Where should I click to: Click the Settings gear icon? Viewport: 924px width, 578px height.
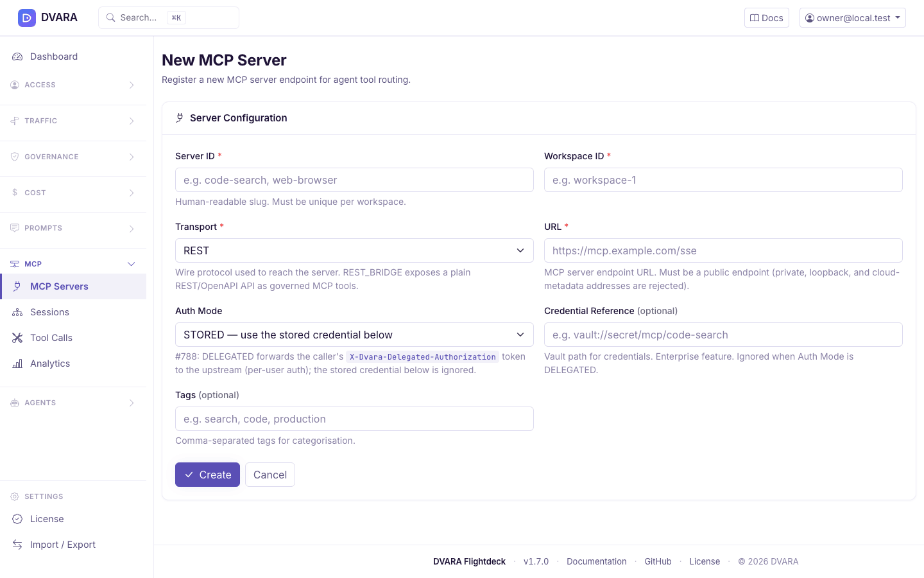point(15,496)
